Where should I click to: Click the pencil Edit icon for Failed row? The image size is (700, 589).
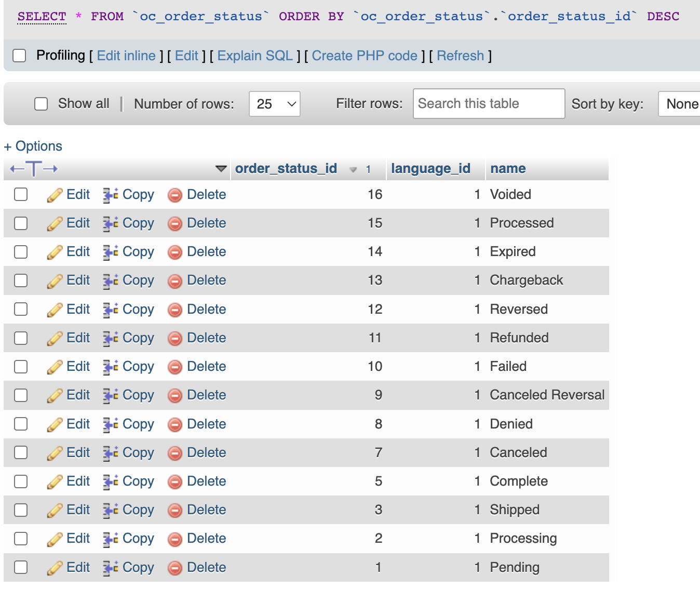[x=55, y=367]
